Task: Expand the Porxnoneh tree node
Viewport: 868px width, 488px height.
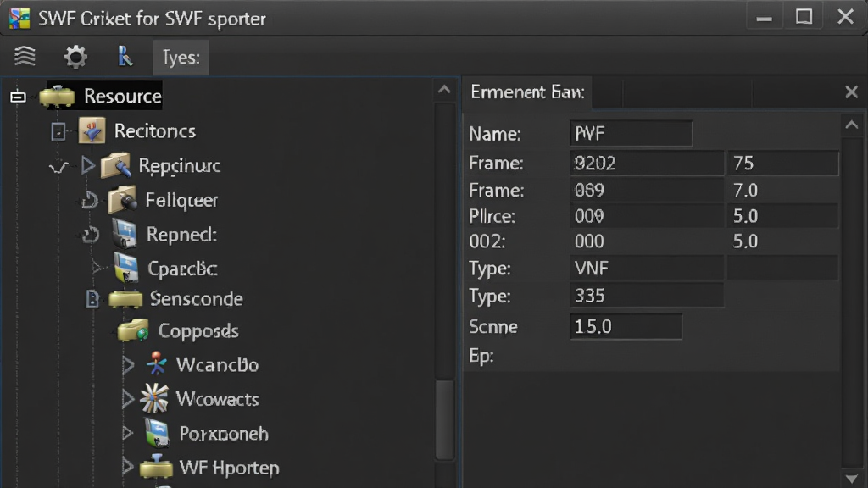Action: tap(127, 433)
